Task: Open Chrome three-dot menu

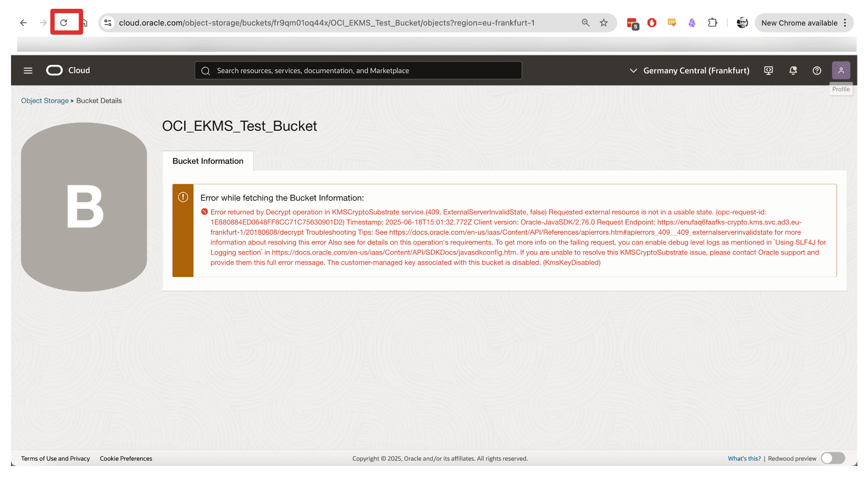Action: pos(845,23)
